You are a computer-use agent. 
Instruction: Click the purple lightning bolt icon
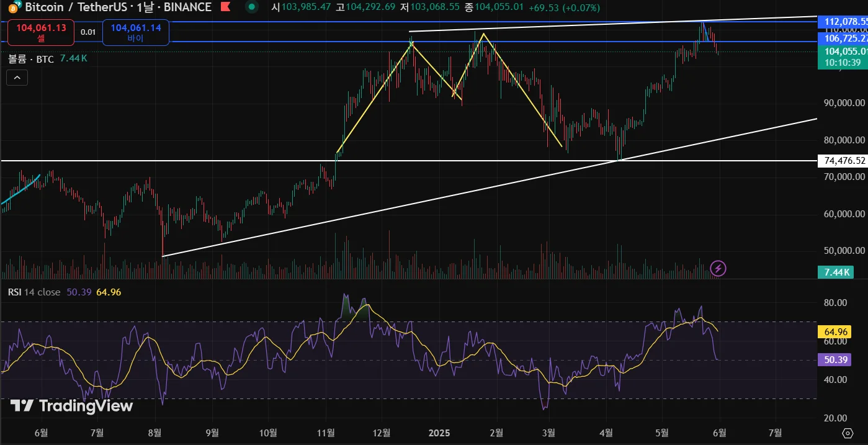click(x=718, y=268)
